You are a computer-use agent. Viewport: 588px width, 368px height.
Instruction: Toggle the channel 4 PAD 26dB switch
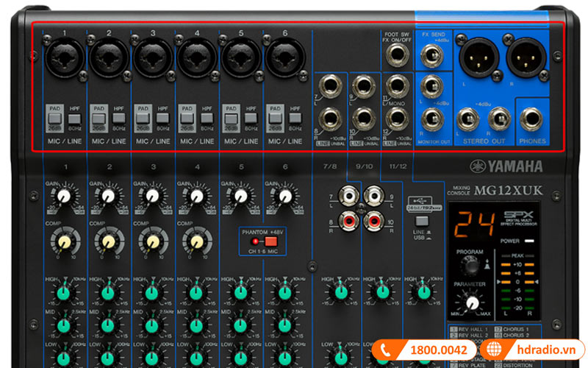tap(187, 118)
